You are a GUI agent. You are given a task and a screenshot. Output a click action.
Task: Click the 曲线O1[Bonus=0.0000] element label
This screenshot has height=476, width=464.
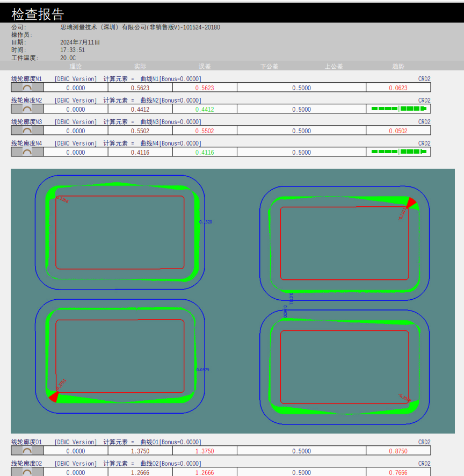(x=171, y=442)
